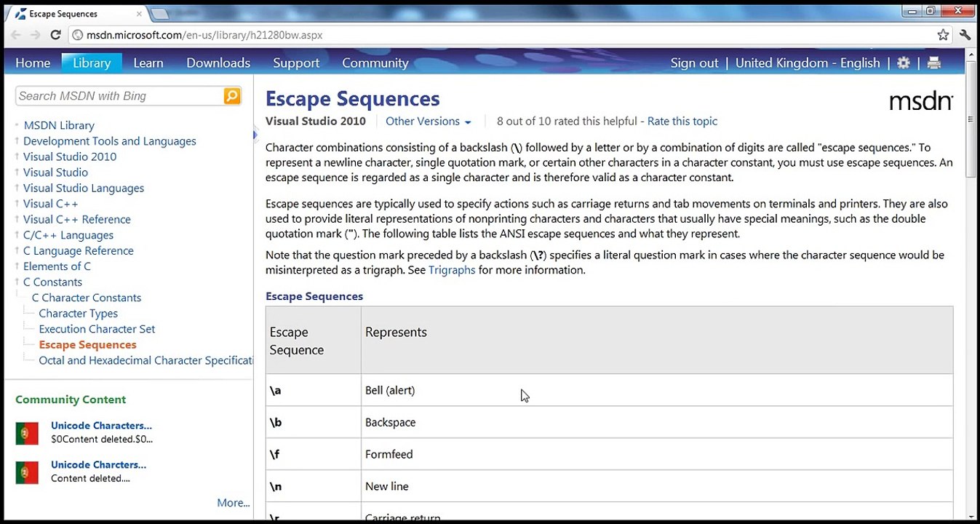Select the Escape Sequences tree item
980x524 pixels.
(88, 345)
